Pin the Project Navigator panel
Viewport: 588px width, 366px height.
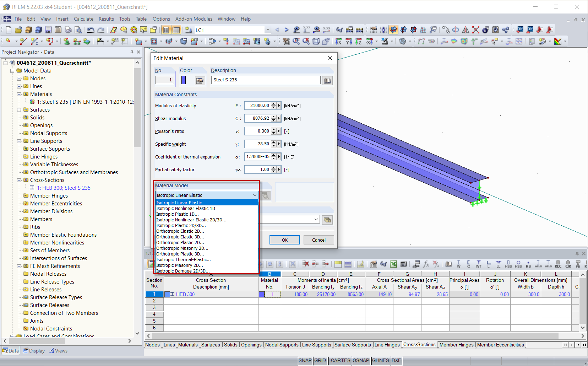pyautogui.click(x=132, y=52)
